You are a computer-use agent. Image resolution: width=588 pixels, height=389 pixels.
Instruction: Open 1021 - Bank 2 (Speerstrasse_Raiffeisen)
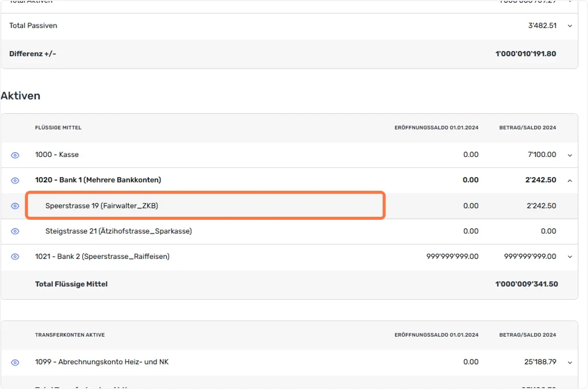click(102, 257)
